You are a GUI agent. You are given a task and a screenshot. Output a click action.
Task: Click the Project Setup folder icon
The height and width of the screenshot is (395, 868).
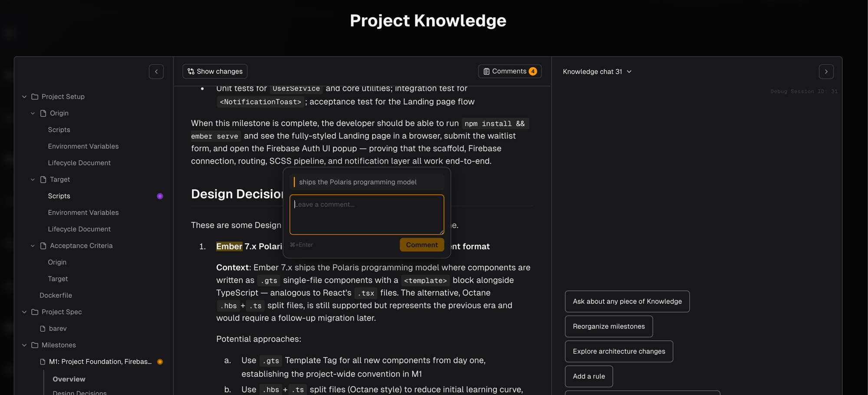(x=35, y=97)
